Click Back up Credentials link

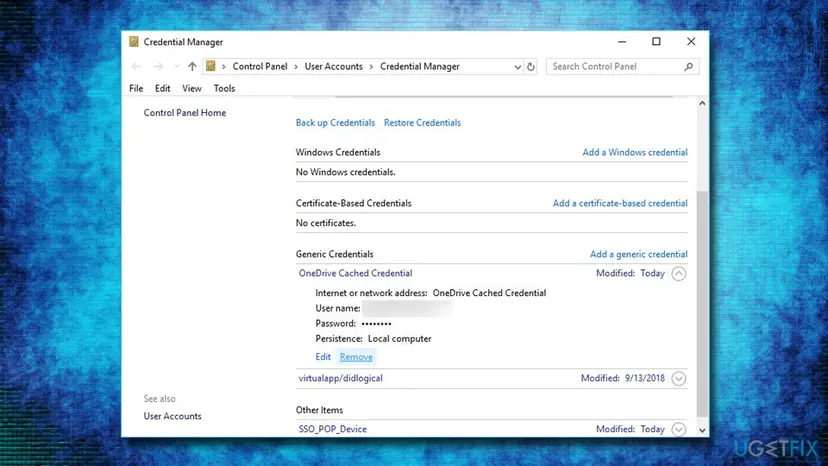point(335,123)
